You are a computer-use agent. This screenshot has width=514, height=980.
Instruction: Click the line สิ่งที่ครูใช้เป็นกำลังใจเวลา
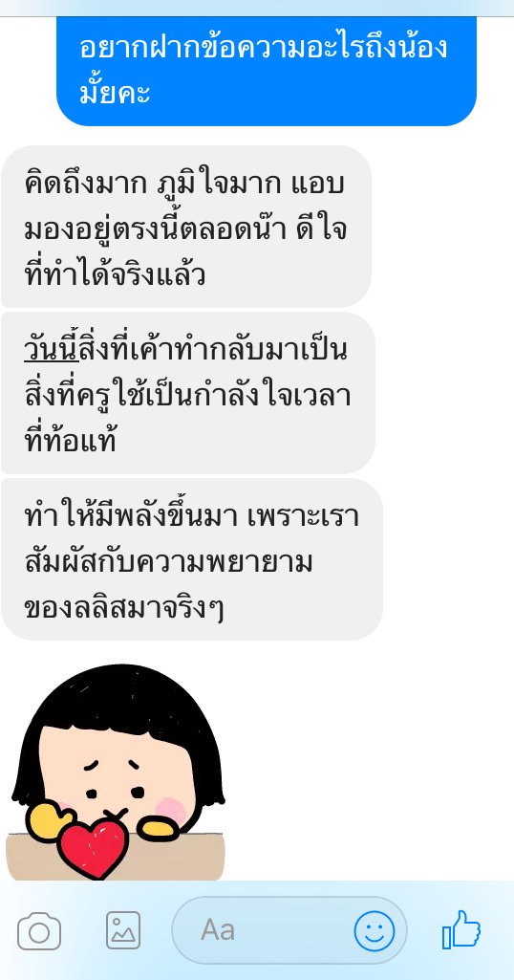click(186, 395)
